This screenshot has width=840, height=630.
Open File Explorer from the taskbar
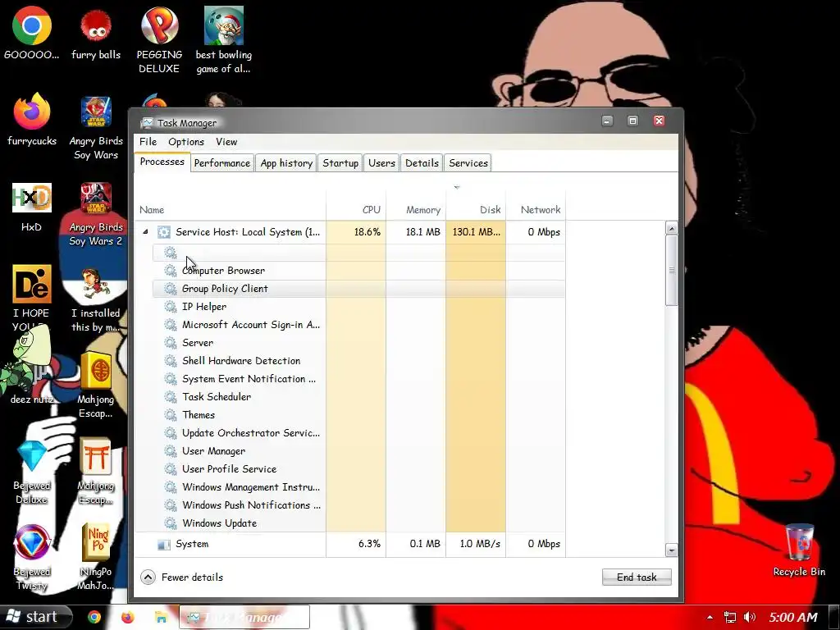161,617
